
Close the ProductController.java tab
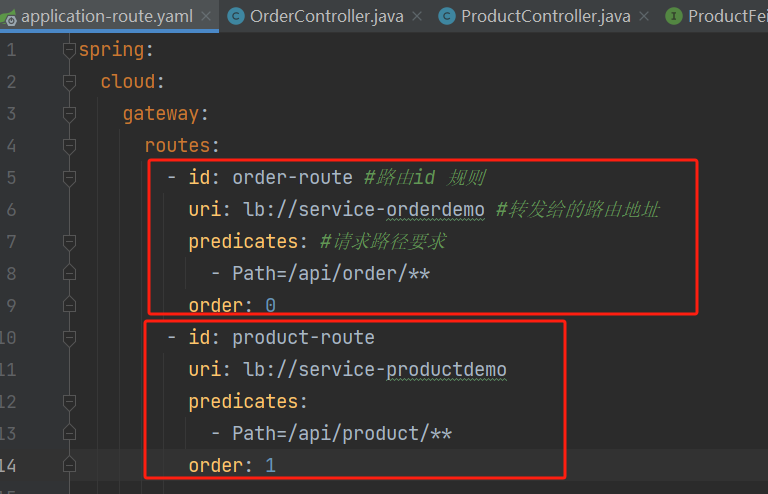(x=644, y=16)
